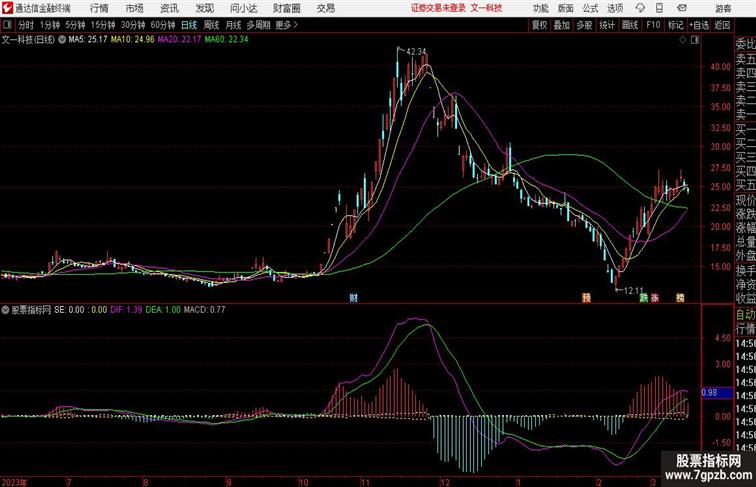Open the 行情 menu
Image resolution: width=756 pixels, height=487 pixels.
pos(99,8)
